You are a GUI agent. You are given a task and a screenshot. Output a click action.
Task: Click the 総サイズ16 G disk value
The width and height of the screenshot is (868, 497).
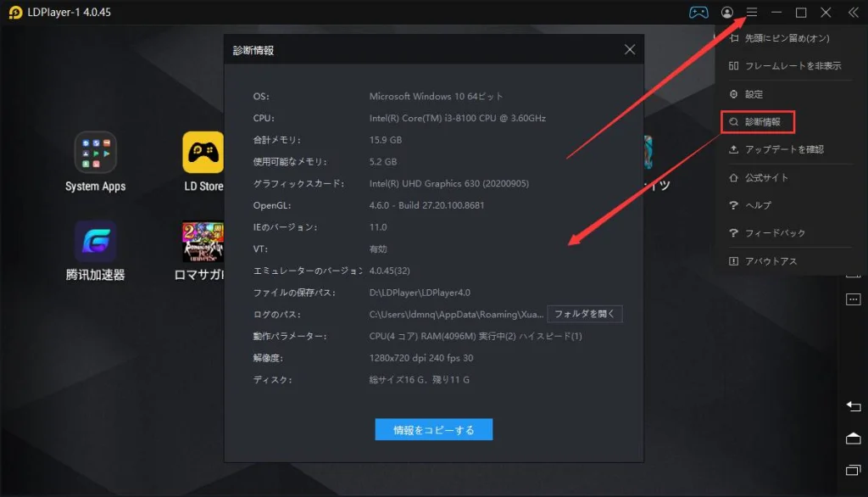(x=419, y=380)
